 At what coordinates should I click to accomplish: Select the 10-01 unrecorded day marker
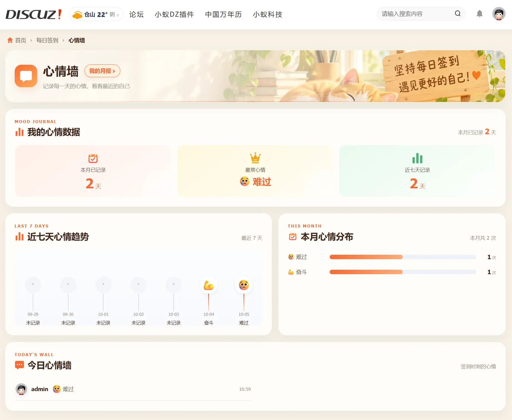(103, 284)
